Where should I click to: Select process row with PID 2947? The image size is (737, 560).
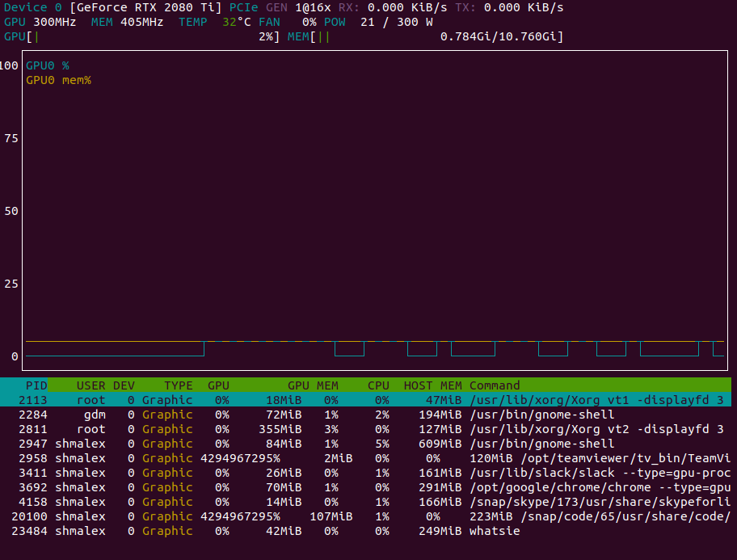click(x=366, y=444)
